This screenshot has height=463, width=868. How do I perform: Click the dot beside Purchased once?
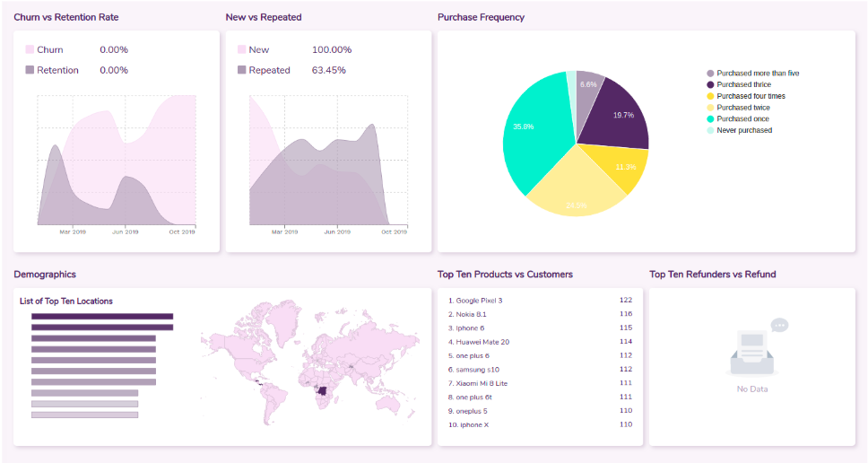click(x=711, y=119)
